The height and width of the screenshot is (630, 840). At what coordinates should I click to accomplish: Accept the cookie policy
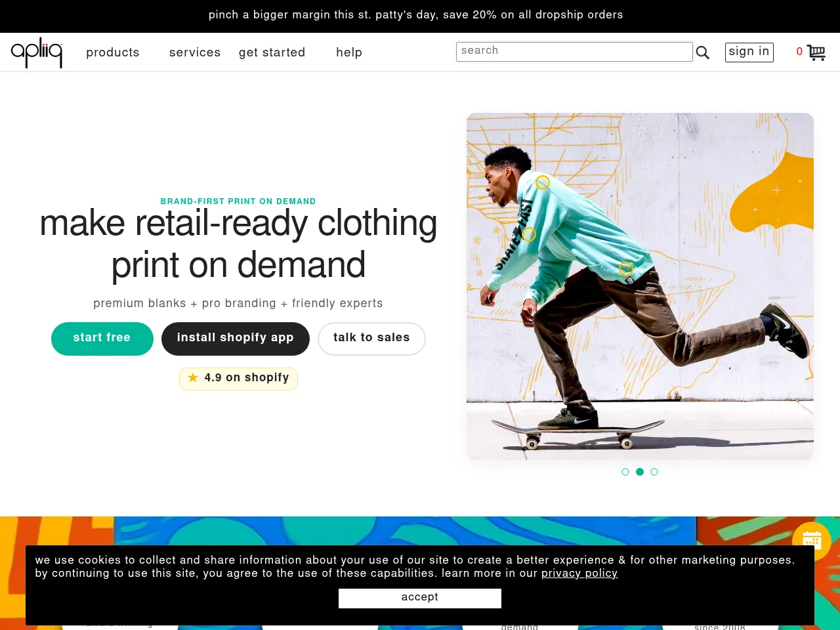click(x=419, y=598)
